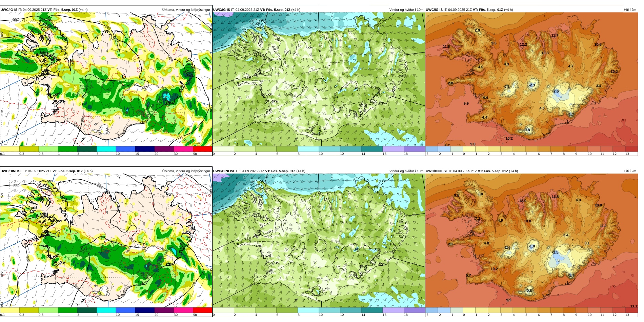Click pale yellow 0–1 swatch in DINI temperature legend
Image resolution: width=644 pixels, height=322 pixels.
click(469, 310)
